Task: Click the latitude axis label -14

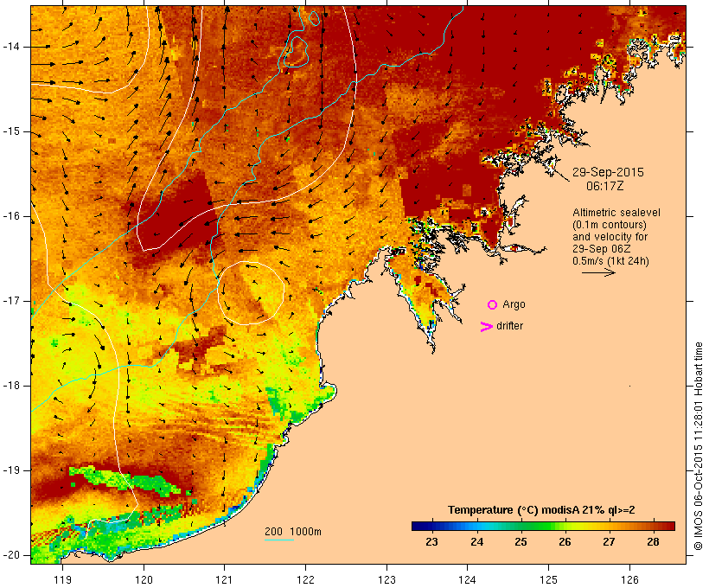Action: [11, 47]
